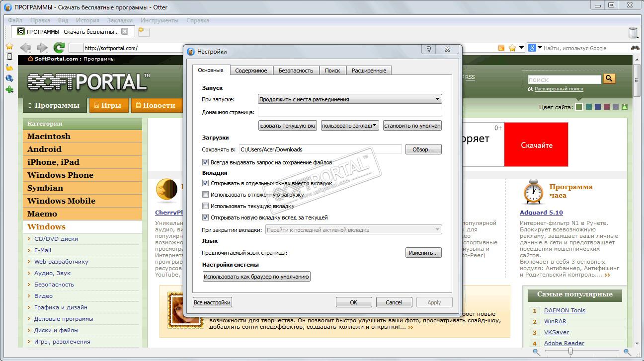
Task: Enable 'Использовать отложенную загрузку' checkbox
Action: (x=206, y=195)
